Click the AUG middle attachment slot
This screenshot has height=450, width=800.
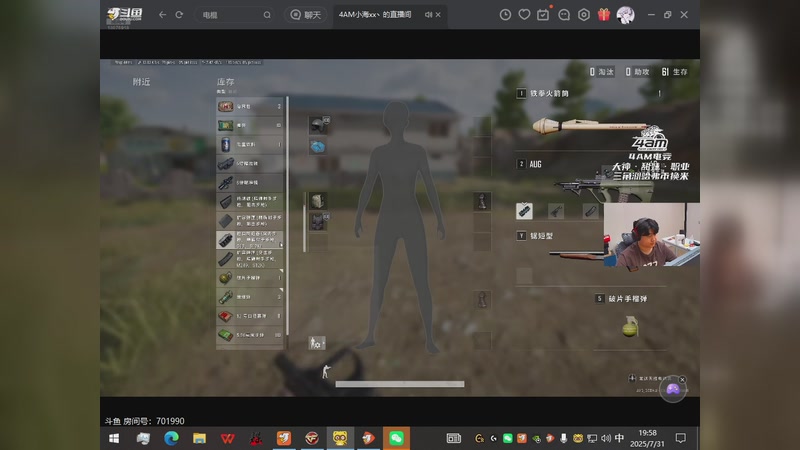click(556, 211)
